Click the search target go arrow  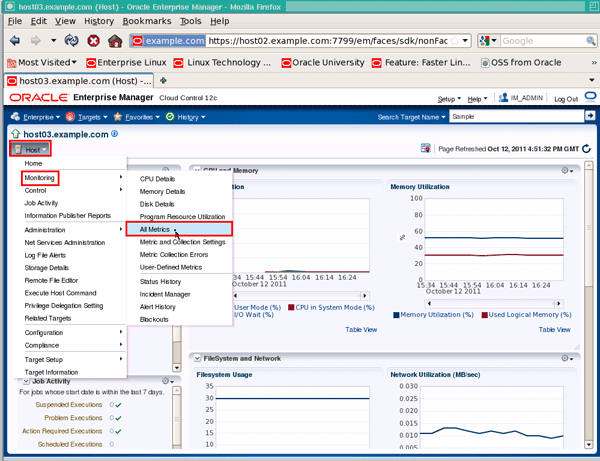(590, 116)
